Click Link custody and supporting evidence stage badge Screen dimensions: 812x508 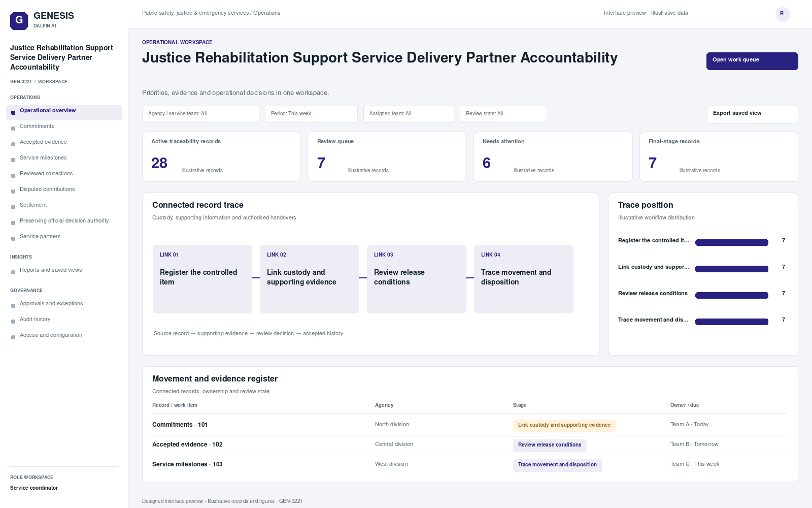(564, 426)
